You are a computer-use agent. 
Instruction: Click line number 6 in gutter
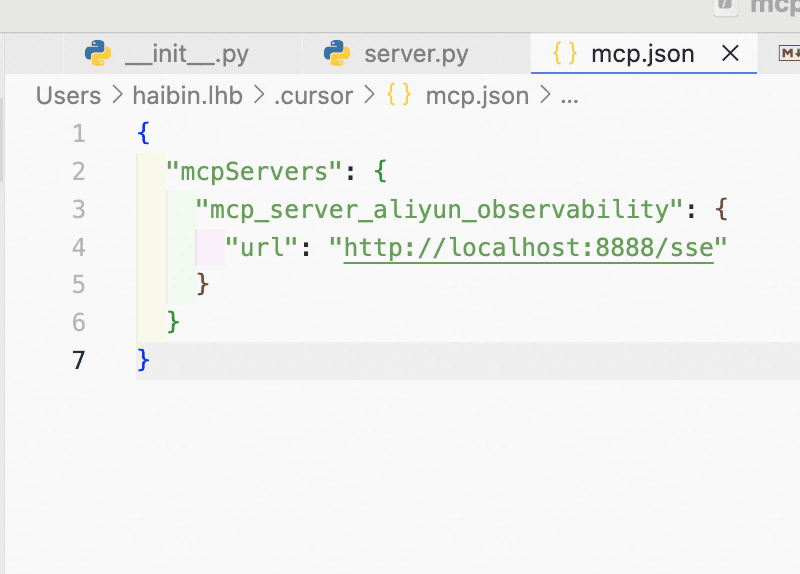pyautogui.click(x=79, y=322)
